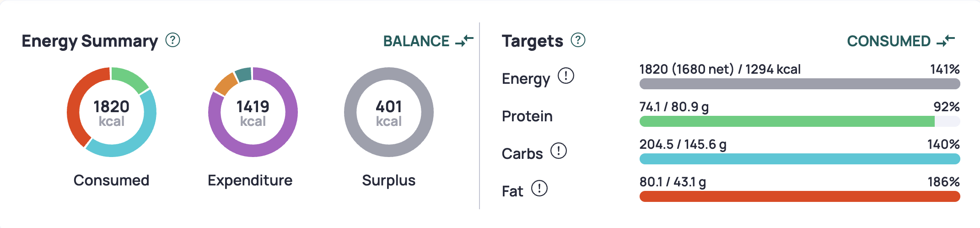
Task: Select the Surplus 401 kcal ring
Action: (389, 112)
